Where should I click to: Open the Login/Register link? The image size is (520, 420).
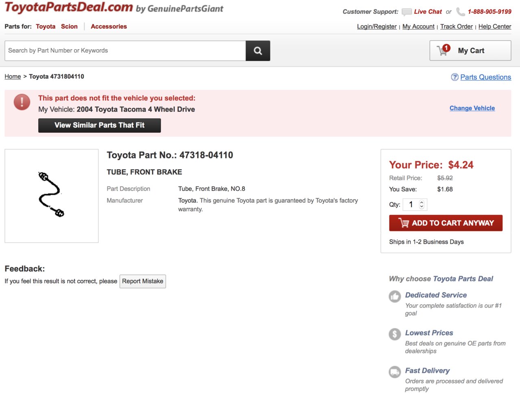(x=377, y=26)
